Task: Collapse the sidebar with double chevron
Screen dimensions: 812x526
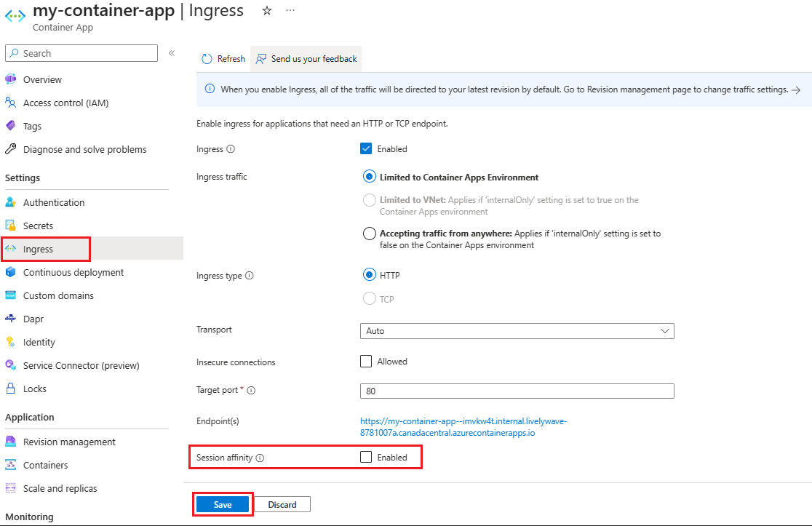Action: coord(172,53)
